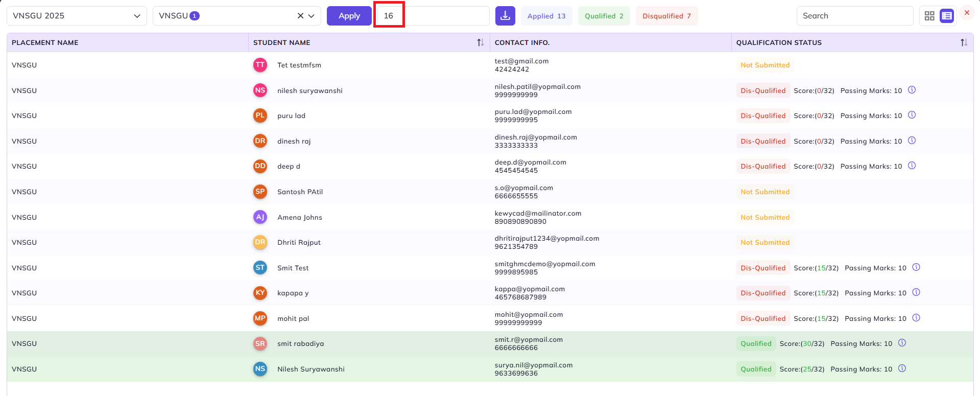Apply the selected filters
This screenshot has width=980, height=396.
pyautogui.click(x=349, y=16)
